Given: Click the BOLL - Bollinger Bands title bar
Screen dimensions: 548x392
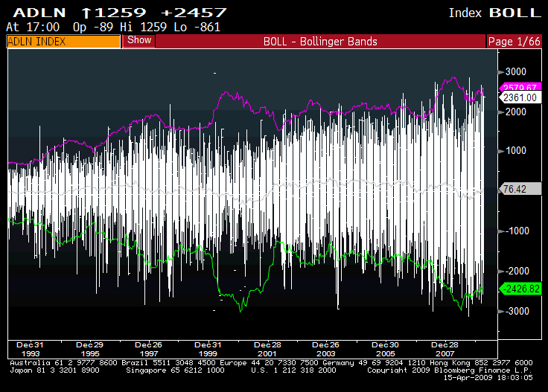Looking at the screenshot, I should point(320,42).
